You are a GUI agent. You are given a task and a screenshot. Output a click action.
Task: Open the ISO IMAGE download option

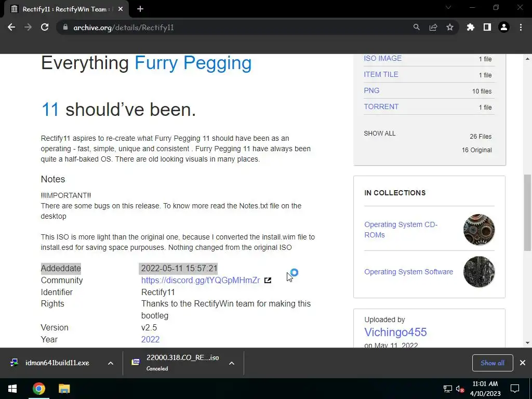point(383,58)
